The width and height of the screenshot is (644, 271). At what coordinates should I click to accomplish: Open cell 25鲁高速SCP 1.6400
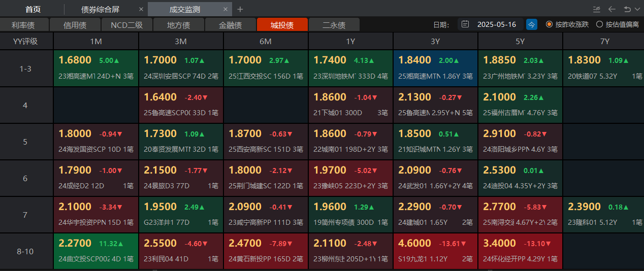tap(181, 105)
